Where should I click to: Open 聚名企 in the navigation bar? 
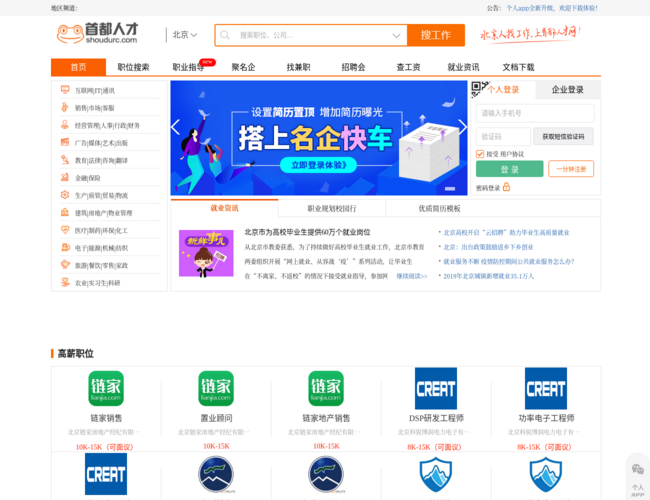click(x=243, y=67)
